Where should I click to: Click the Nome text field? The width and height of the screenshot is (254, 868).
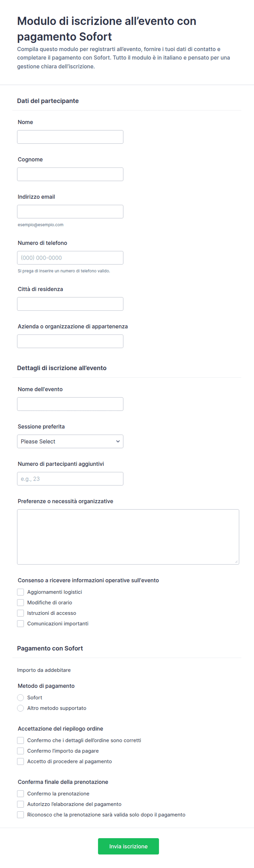[x=70, y=137]
